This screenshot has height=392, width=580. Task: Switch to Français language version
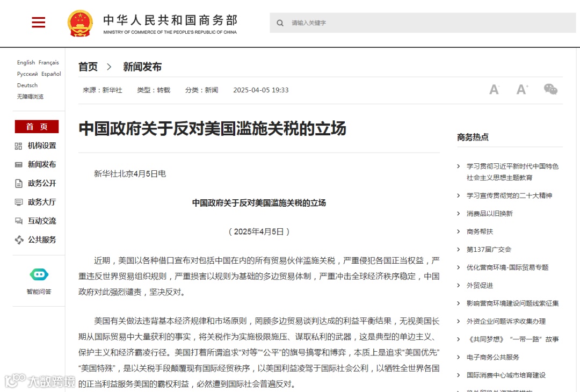(x=48, y=62)
